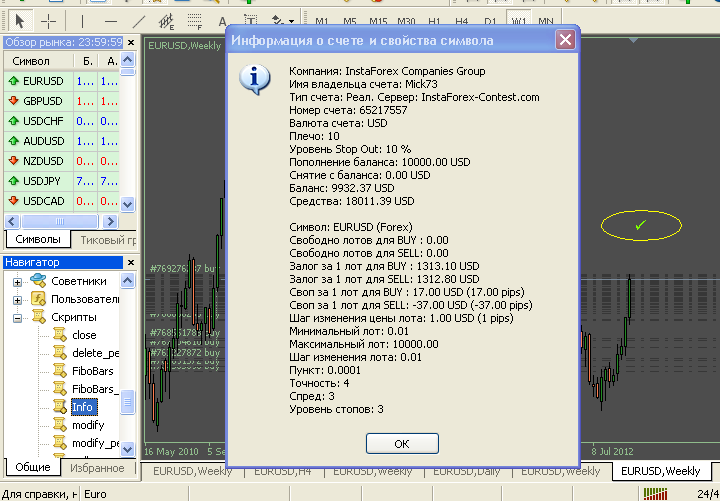Screen dimensions: 720x501
Task: Select NZDUSD row in market watch
Action: pyautogui.click(x=62, y=161)
